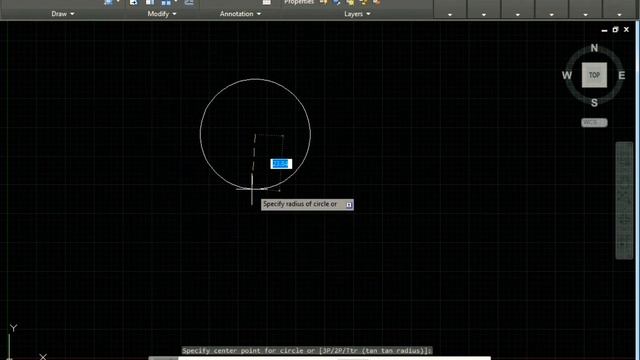Image resolution: width=640 pixels, height=360 pixels.
Task: Expand the Layers panel flyout
Action: click(x=357, y=14)
